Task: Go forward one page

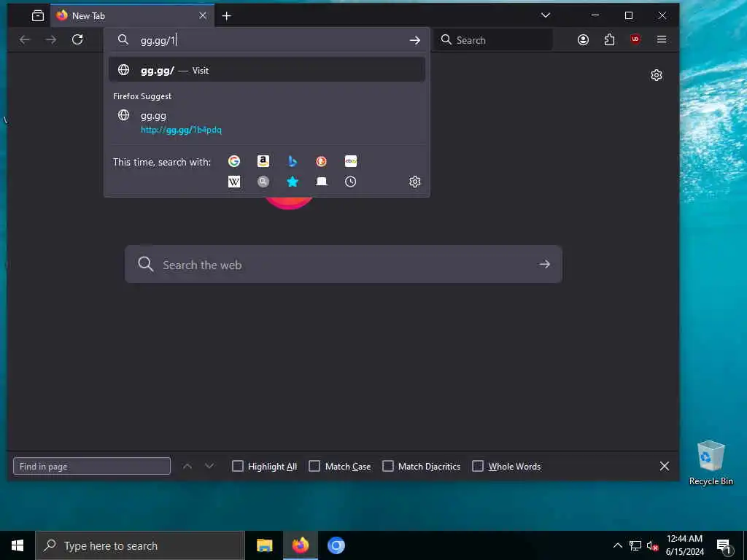Action: (51, 40)
